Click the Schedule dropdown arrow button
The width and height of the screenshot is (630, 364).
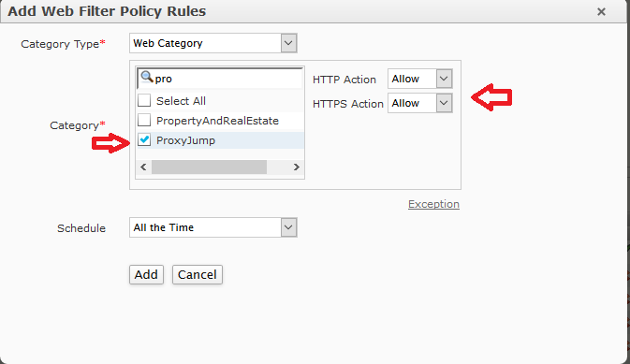click(288, 227)
